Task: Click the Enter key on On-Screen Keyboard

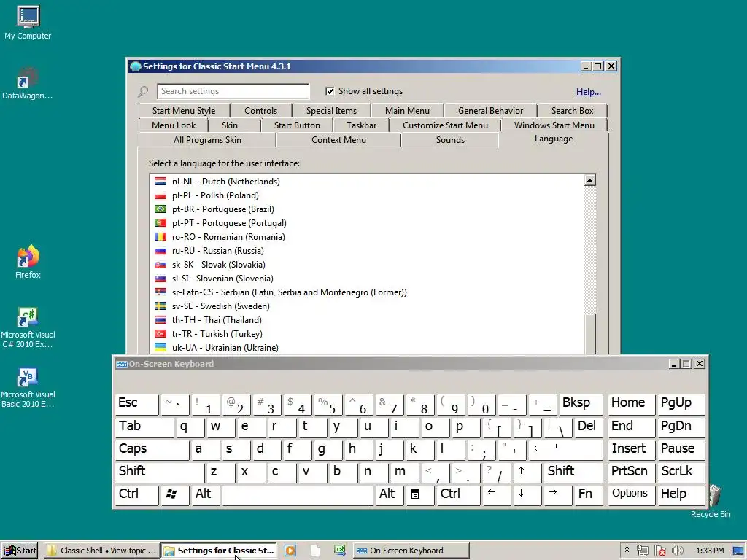Action: (x=565, y=449)
